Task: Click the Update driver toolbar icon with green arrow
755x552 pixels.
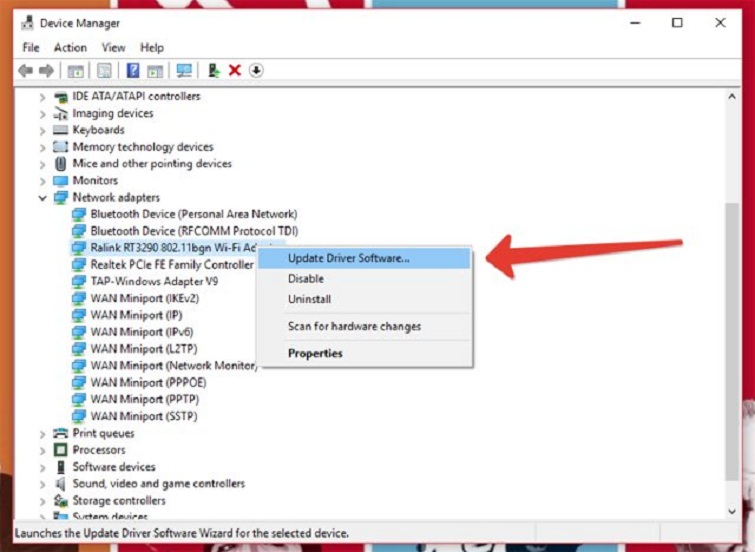Action: [213, 70]
